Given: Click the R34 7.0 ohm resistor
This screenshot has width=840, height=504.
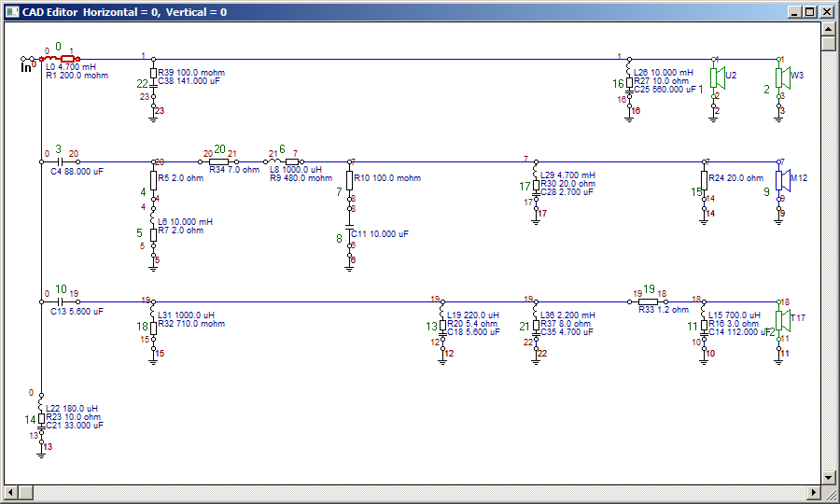Looking at the screenshot, I should coord(218,161).
